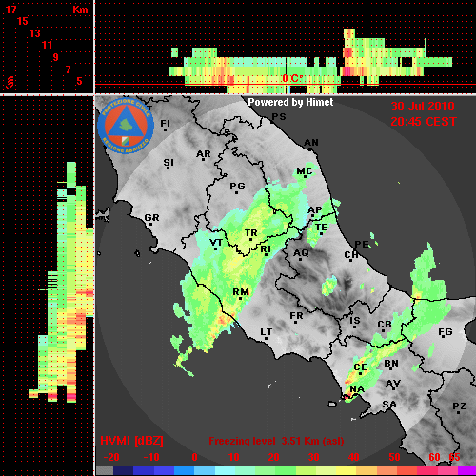This screenshot has height=476, width=476.
Task: Click the magenta 60 dBZ color swatch
Action: point(427,471)
